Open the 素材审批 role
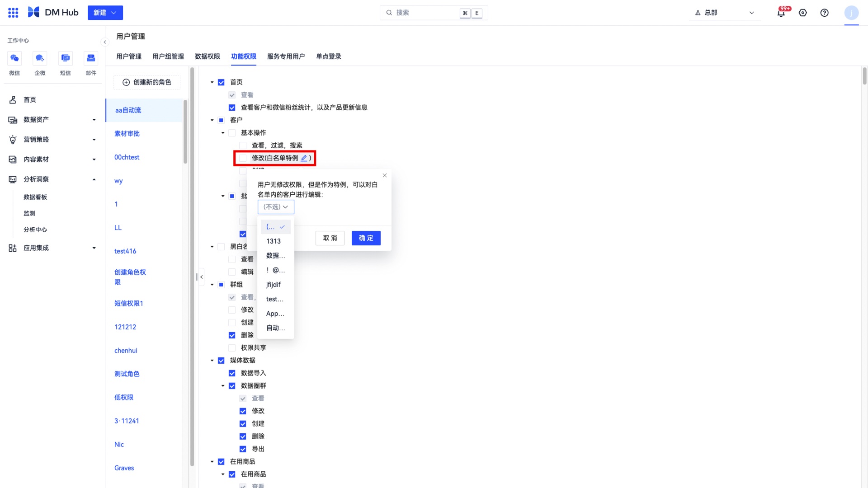Viewport: 868px width, 488px height. [127, 134]
